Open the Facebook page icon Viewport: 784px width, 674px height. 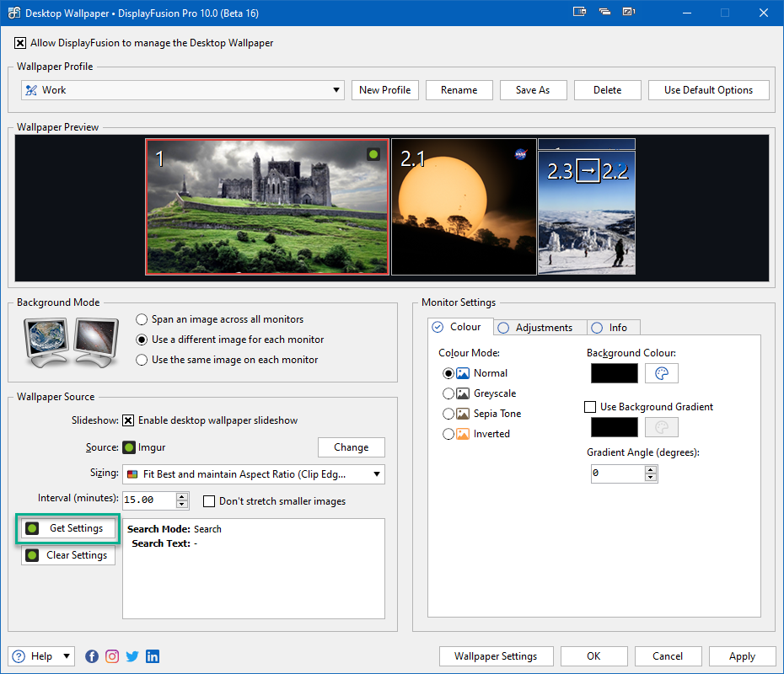click(x=91, y=655)
